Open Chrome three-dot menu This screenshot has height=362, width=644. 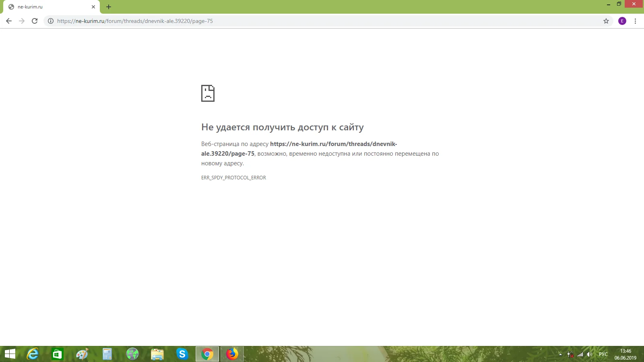635,21
